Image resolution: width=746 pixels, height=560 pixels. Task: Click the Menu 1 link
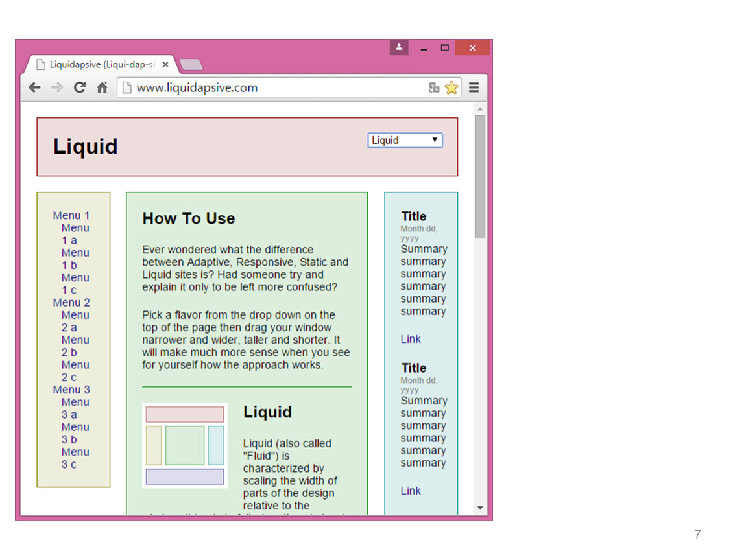coord(71,215)
